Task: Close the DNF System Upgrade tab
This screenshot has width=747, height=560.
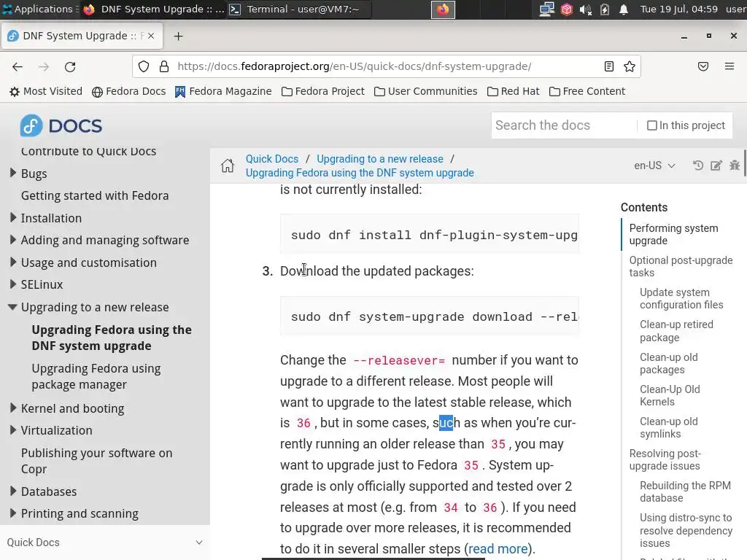Action: [x=151, y=36]
